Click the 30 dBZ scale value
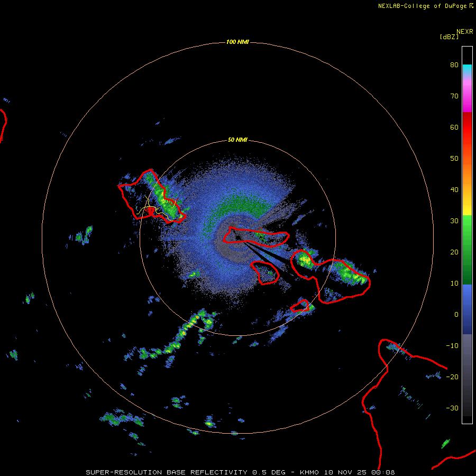Screen dimensions: 476x476 point(454,221)
